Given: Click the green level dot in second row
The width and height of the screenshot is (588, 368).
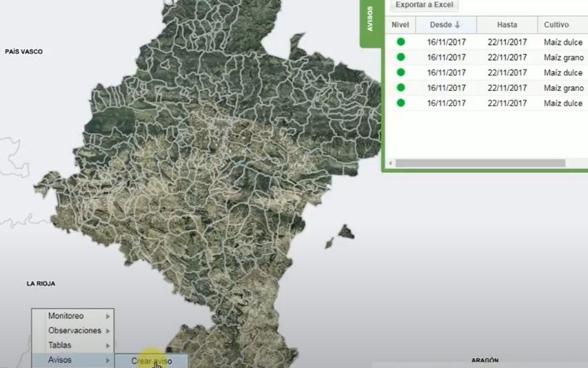Looking at the screenshot, I should (401, 57).
